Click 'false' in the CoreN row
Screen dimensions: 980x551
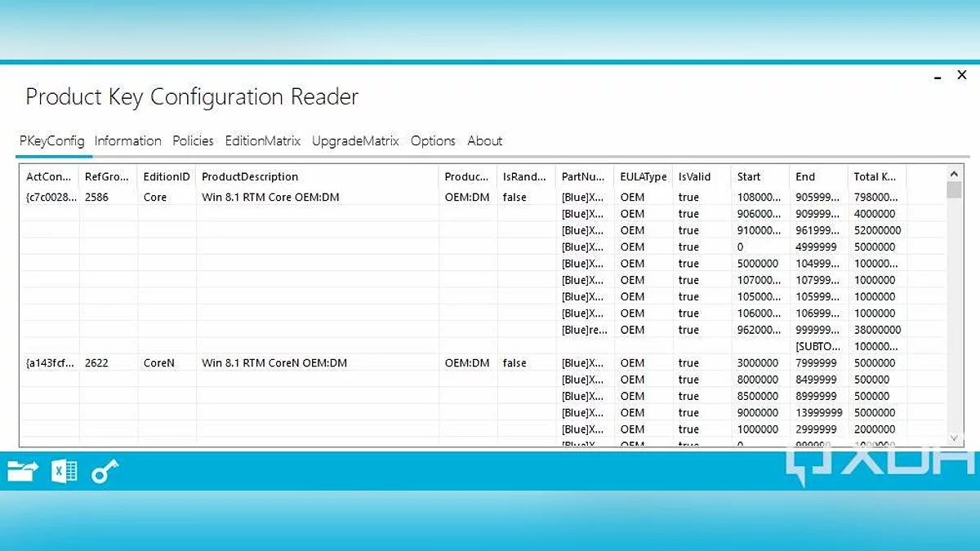[x=514, y=363]
